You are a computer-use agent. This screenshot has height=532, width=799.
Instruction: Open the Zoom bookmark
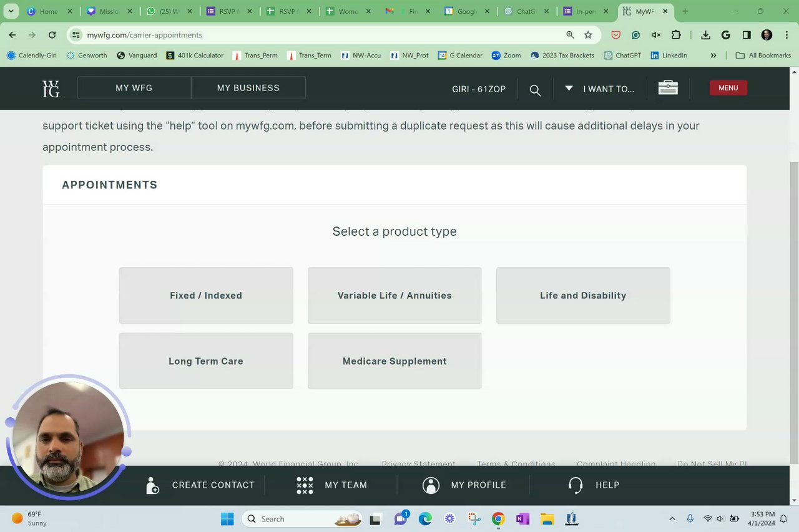[506, 55]
